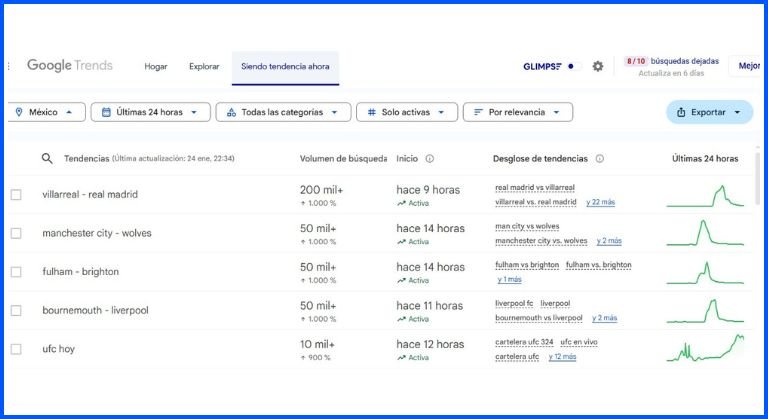
Task: Click the Google Trends logo
Action: point(70,66)
